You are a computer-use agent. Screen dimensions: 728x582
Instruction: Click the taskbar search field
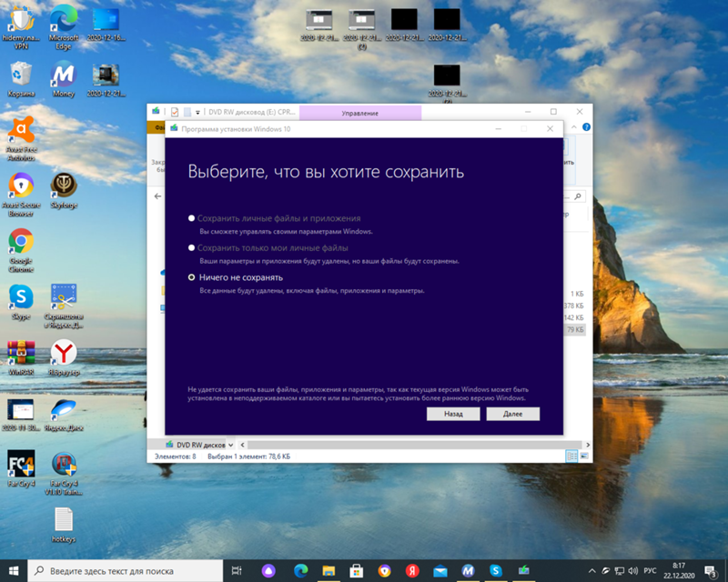coord(126,571)
